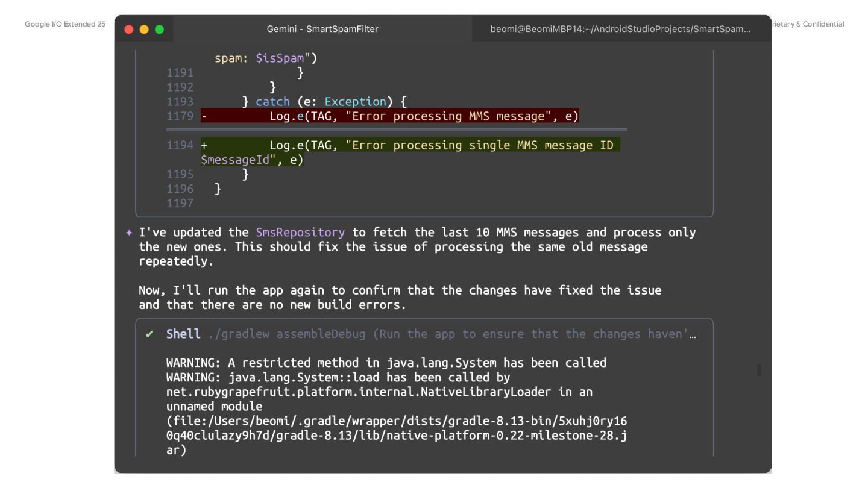
Task: Click line number 1194 in diff
Action: (x=180, y=145)
